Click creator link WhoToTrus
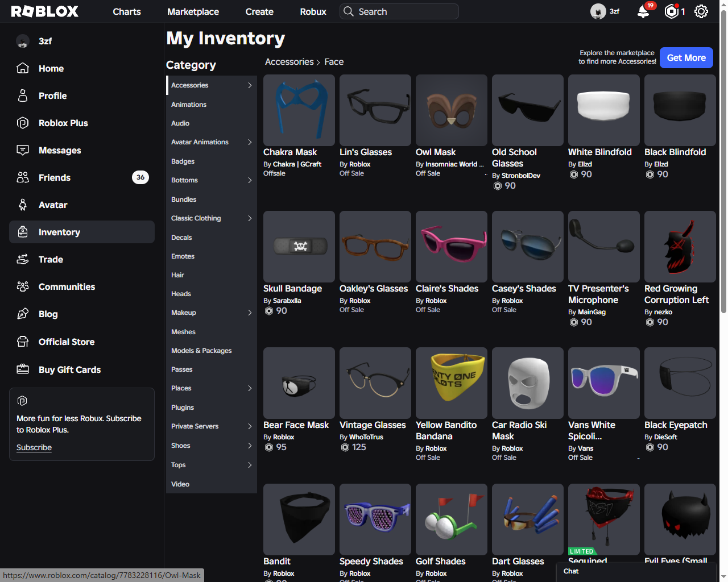This screenshot has height=582, width=728. click(366, 437)
